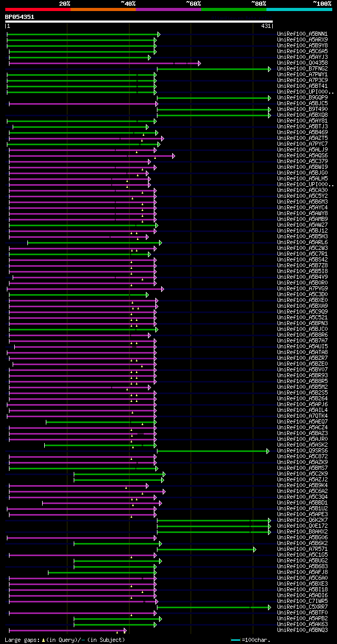Select the UniRef100_A7PYC7 label

(302, 144)
